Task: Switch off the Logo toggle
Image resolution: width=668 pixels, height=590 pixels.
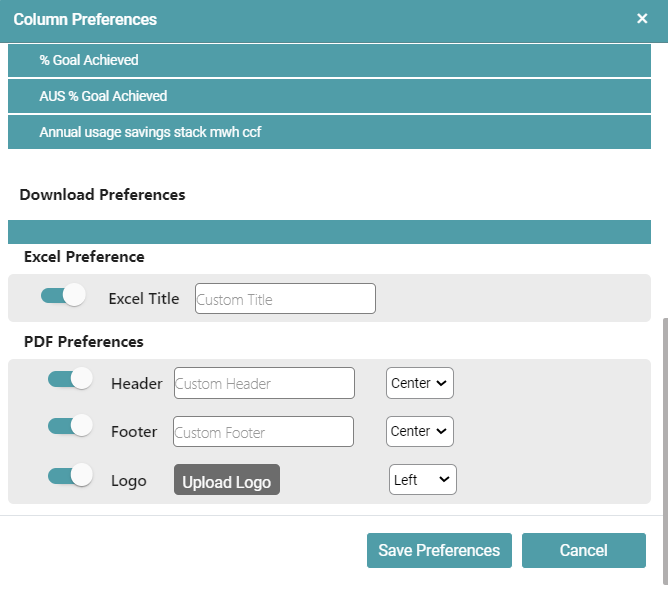Action: [x=70, y=476]
